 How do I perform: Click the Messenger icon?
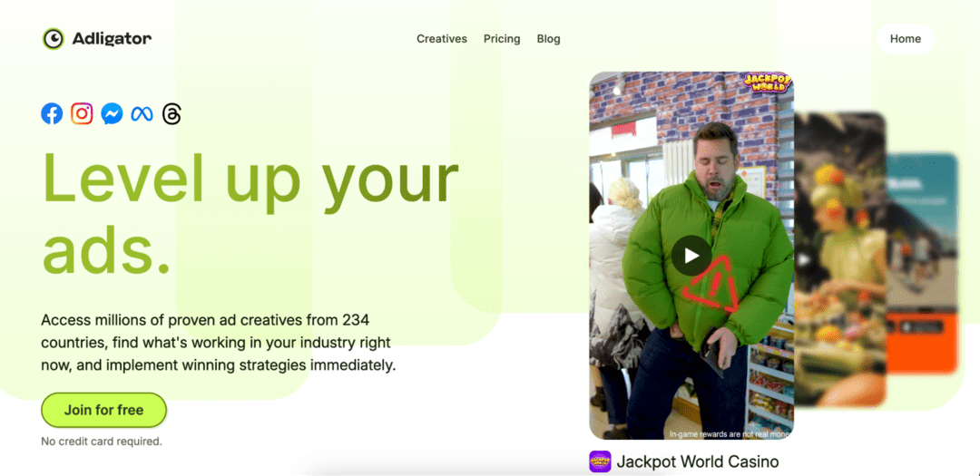point(112,113)
